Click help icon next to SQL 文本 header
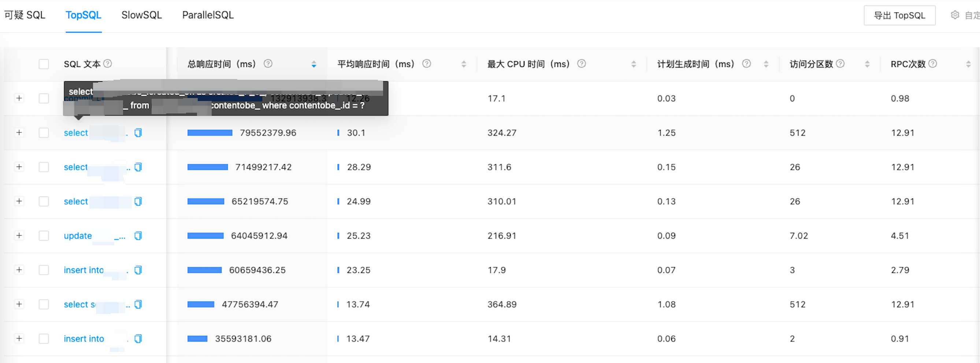 point(108,63)
